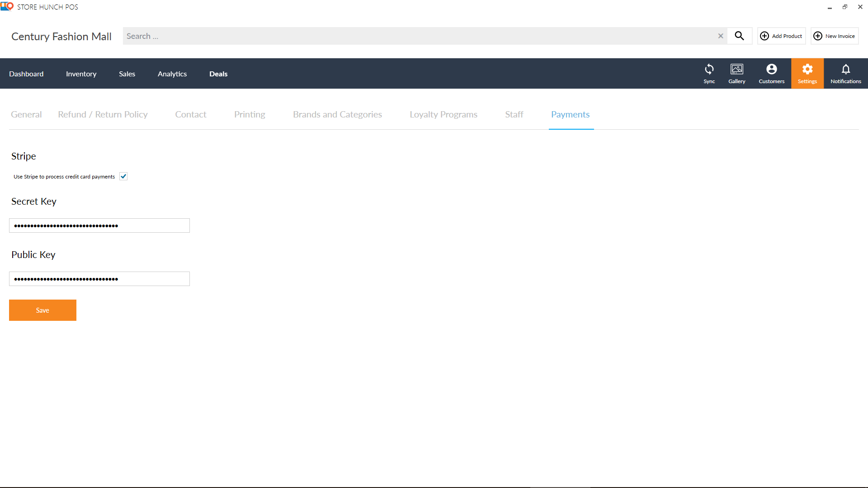Click the Stripe section heading

pyautogui.click(x=24, y=156)
